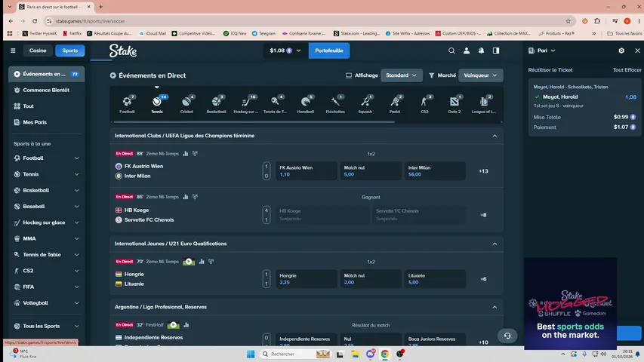Open the search magnifier in Stake header
The image size is (644, 362).
click(x=451, y=51)
